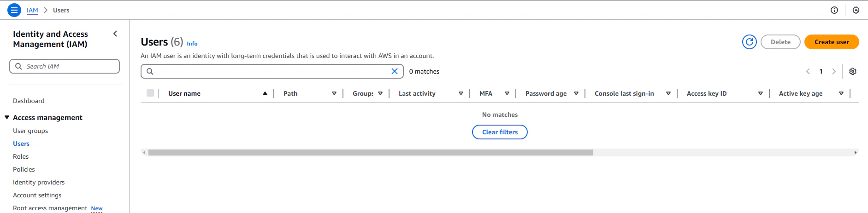Open the hamburger navigation menu icon
This screenshot has height=213, width=868.
14,10
